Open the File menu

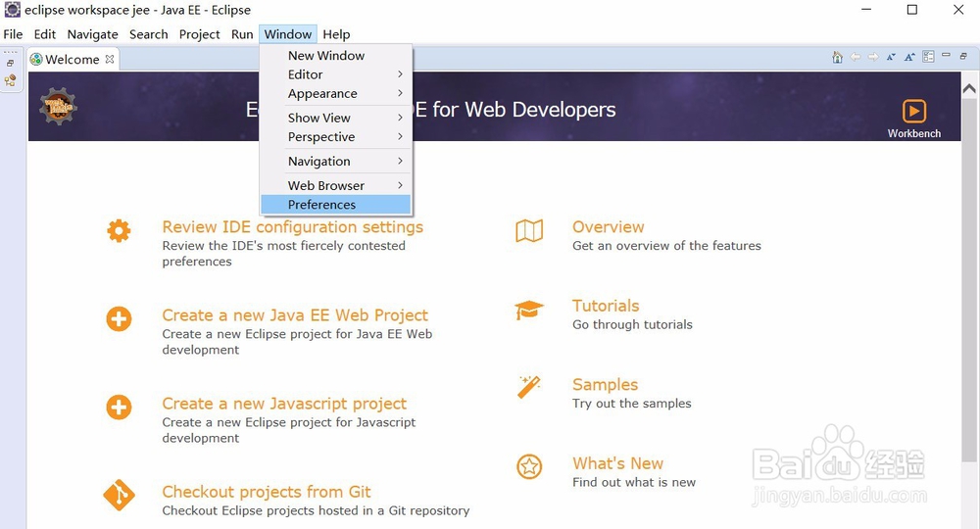point(13,34)
